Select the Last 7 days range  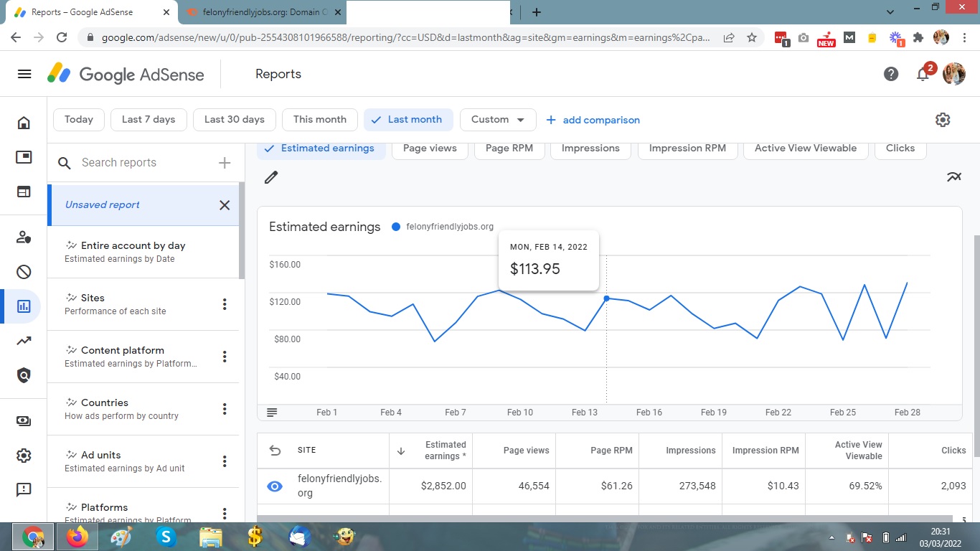[149, 120]
